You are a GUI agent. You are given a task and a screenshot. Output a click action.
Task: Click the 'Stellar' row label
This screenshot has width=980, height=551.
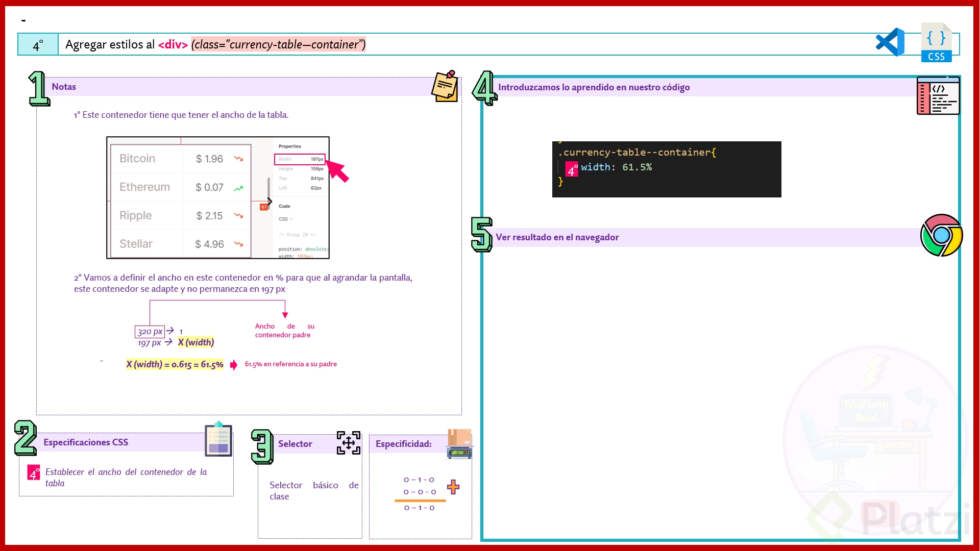(x=136, y=244)
